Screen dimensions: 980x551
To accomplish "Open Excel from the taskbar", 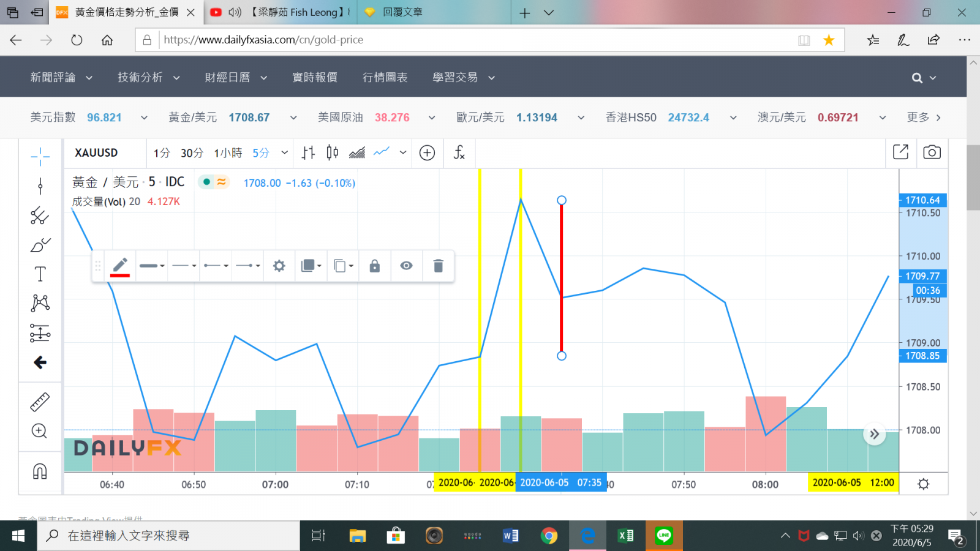I will [x=625, y=536].
